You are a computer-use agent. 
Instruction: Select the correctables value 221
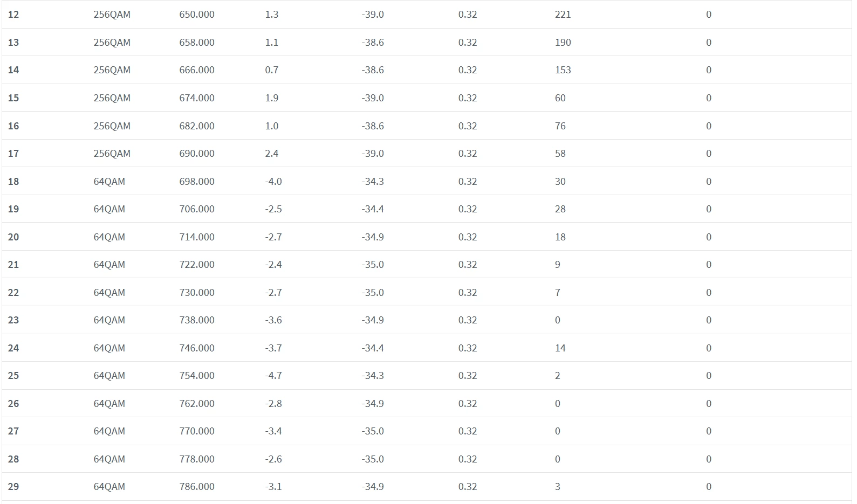pyautogui.click(x=563, y=15)
